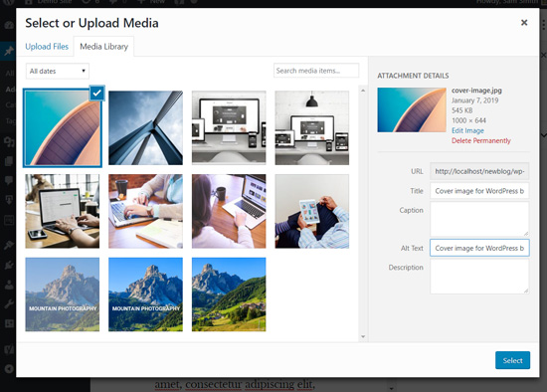Select the mountain village landscape thumbnail
Image resolution: width=547 pixels, height=392 pixels.
click(x=229, y=294)
